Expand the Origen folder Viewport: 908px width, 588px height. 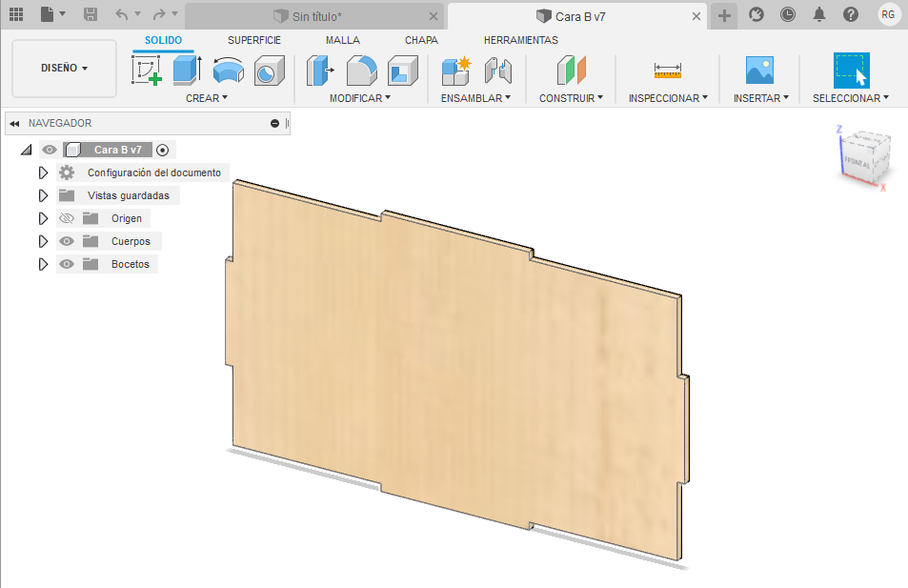tap(43, 218)
